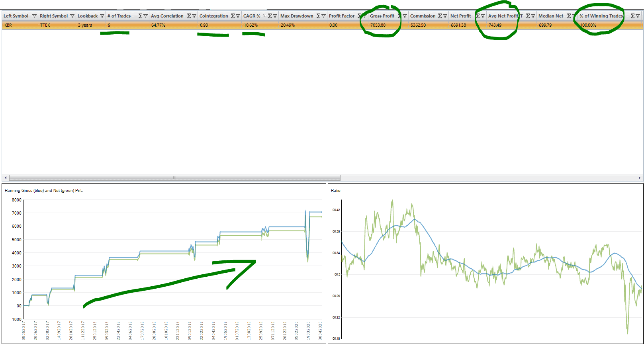Screen dimensions: 644x344
Task: Click the CAGR % sigma summary icon
Action: click(x=270, y=16)
